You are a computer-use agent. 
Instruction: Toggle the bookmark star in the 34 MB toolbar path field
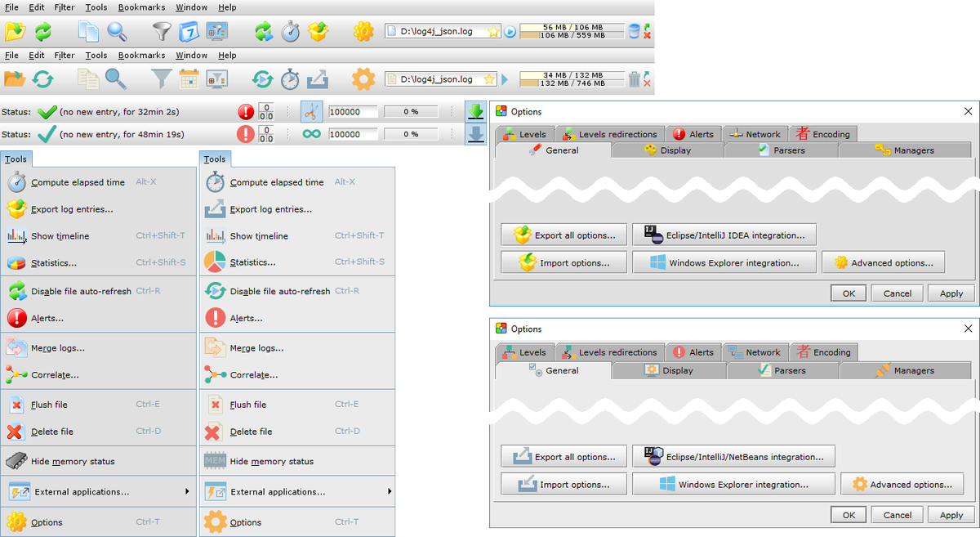489,79
